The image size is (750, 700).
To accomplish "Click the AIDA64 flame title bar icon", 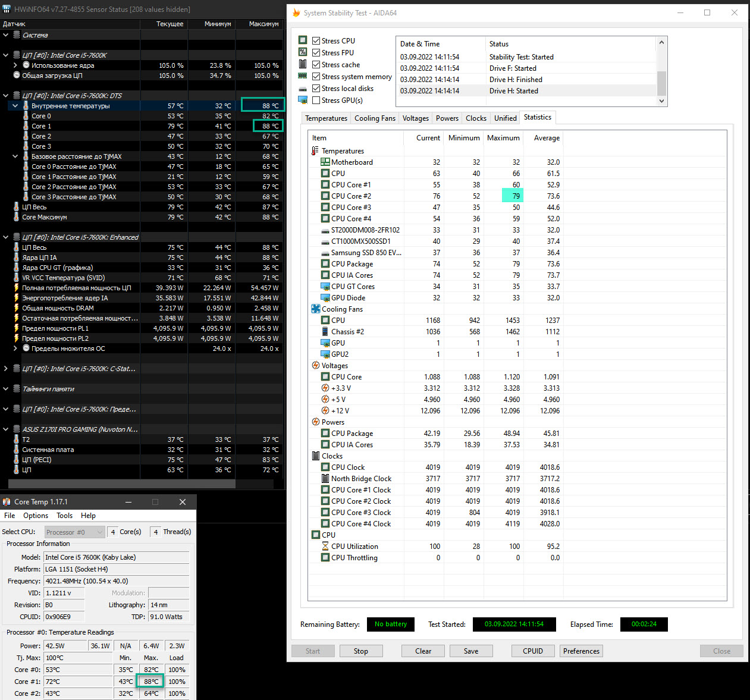I will tap(296, 12).
